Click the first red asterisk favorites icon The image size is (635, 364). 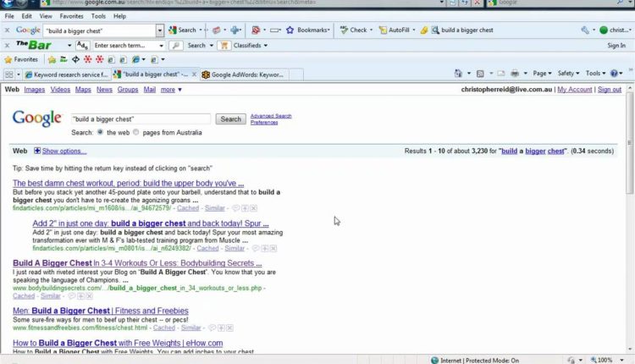pyautogui.click(x=87, y=59)
